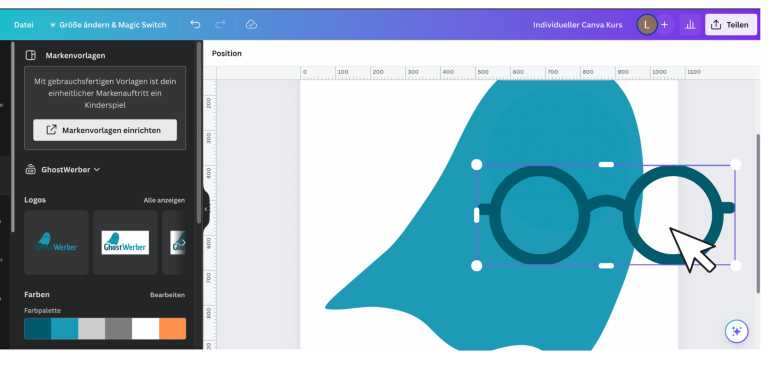Select the GhostWerber logo on white background
768x384 pixels.
coord(125,242)
